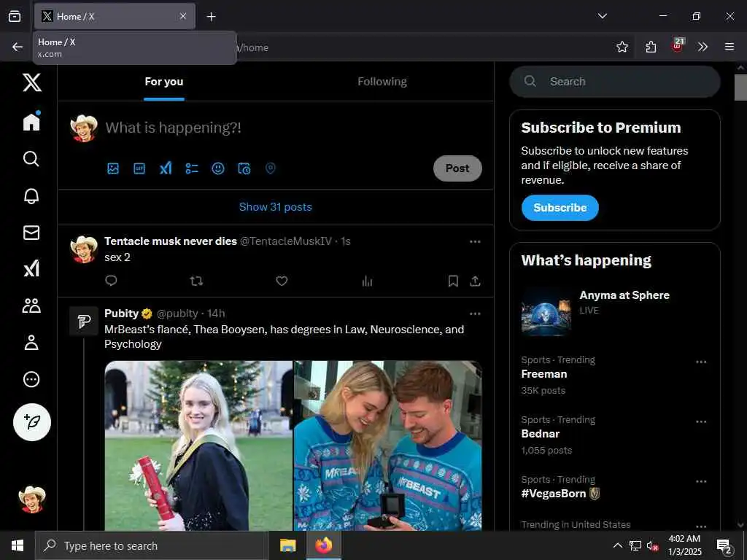Close the Home / X browser tab
The image size is (747, 560).
(183, 17)
